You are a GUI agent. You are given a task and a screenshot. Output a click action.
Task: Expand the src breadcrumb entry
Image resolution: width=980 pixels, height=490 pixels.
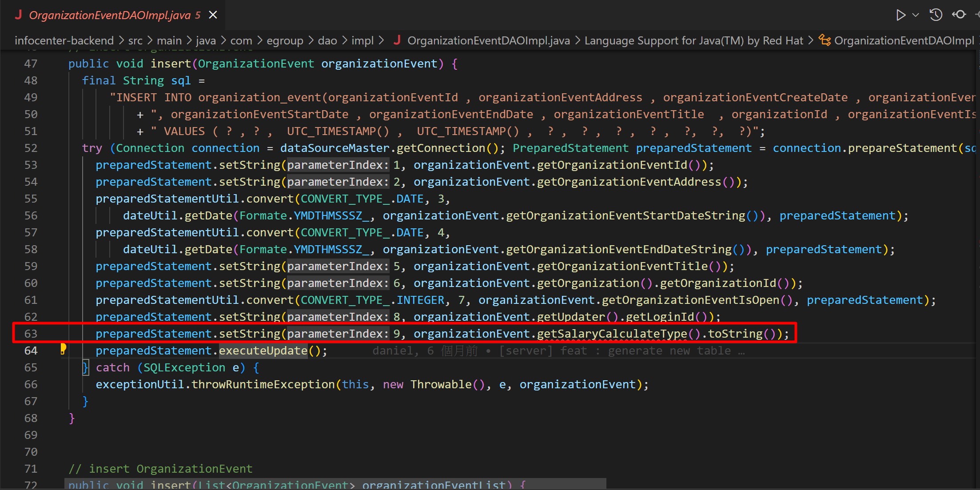[x=135, y=40]
